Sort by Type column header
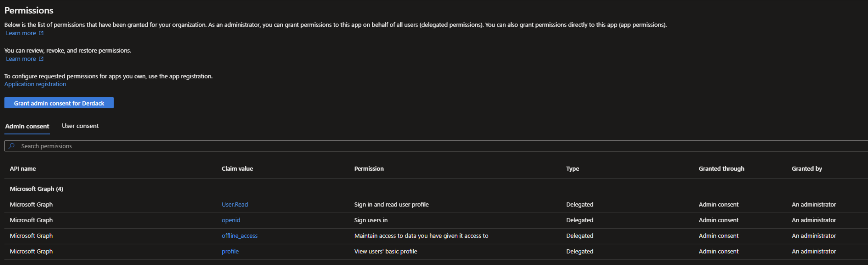This screenshot has width=868, height=265. [573, 169]
